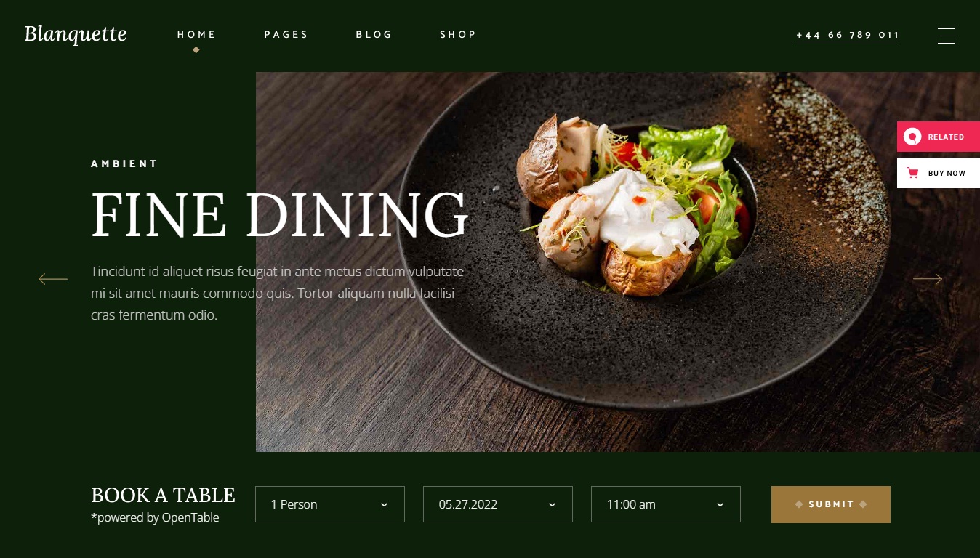Viewport: 980px width, 558px height.
Task: Open the Blog menu item
Action: (374, 34)
